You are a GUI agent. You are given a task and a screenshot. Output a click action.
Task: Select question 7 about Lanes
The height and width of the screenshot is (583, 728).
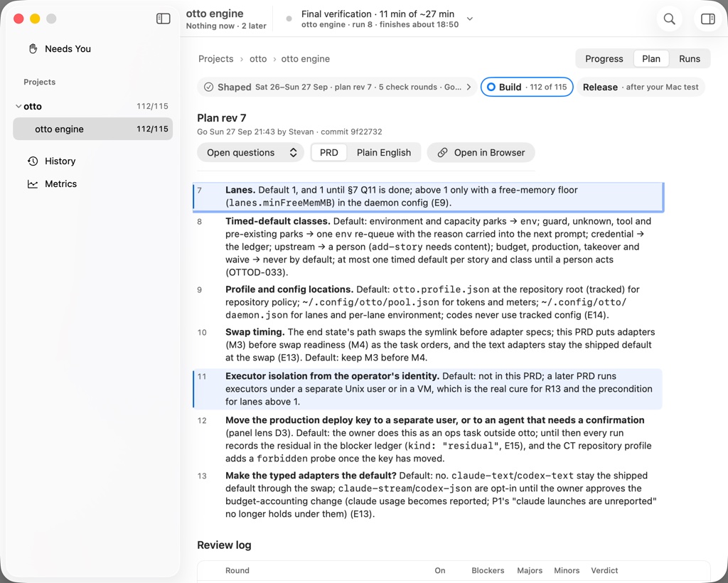coord(428,196)
